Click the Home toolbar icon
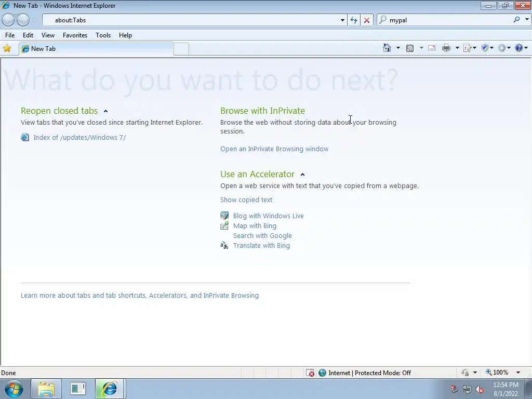Image resolution: width=532 pixels, height=399 pixels. [387, 48]
